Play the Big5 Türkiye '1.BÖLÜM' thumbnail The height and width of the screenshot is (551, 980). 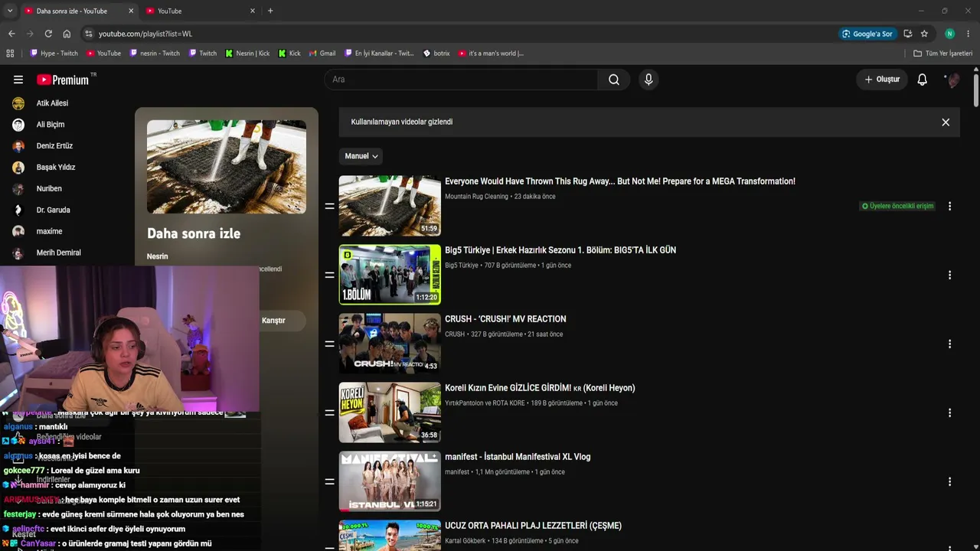click(390, 275)
